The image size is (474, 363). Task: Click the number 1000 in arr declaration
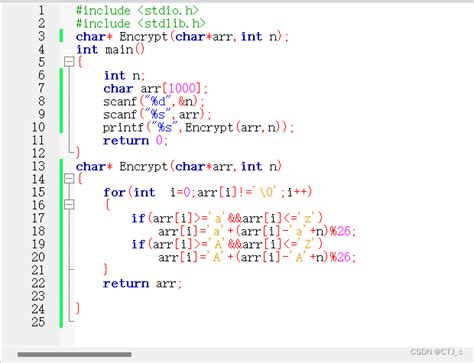[x=182, y=88]
